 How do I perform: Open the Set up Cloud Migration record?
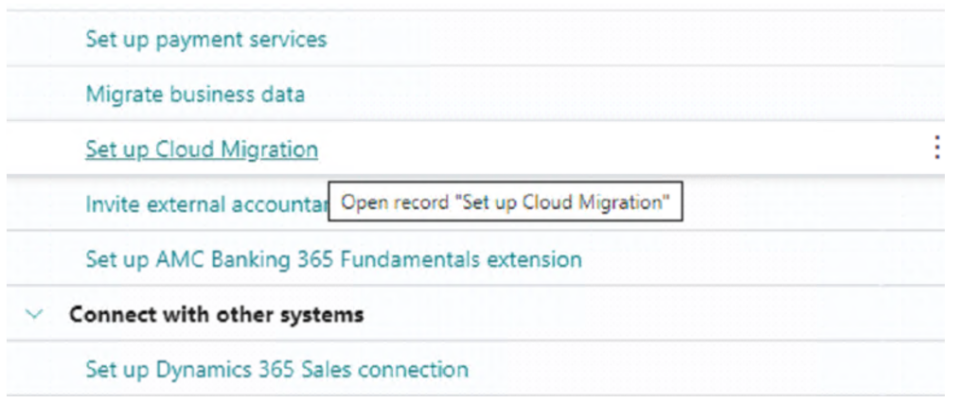point(201,149)
